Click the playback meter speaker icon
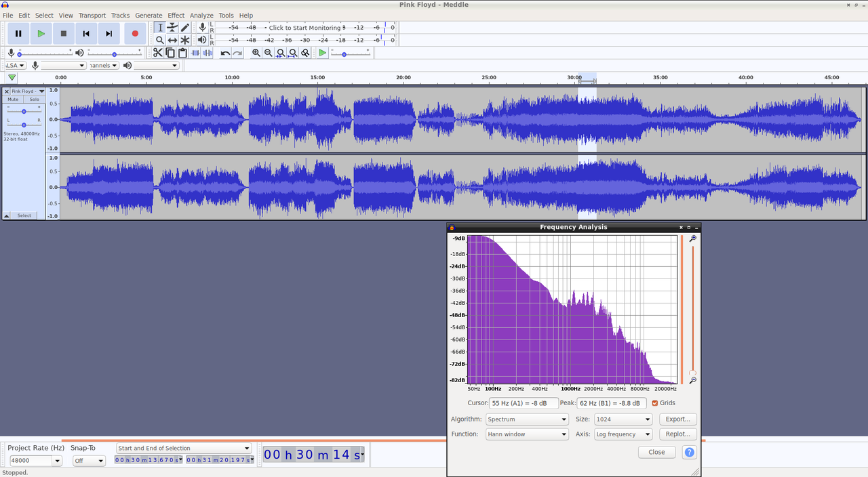Image resolution: width=868 pixels, height=477 pixels. tap(202, 40)
